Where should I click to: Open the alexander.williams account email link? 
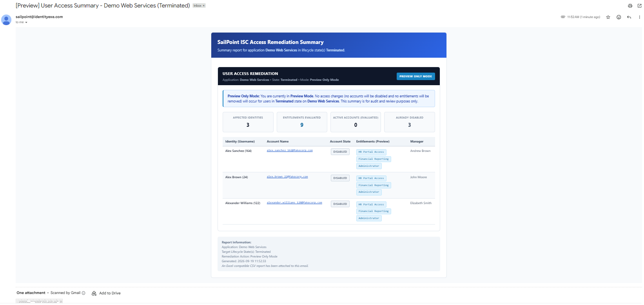click(294, 203)
